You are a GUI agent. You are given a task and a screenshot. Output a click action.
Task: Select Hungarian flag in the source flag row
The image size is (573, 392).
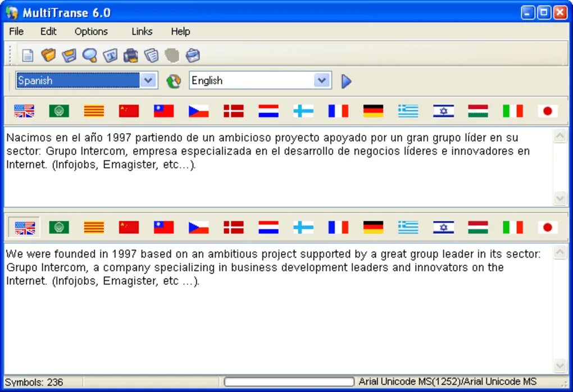tap(478, 111)
